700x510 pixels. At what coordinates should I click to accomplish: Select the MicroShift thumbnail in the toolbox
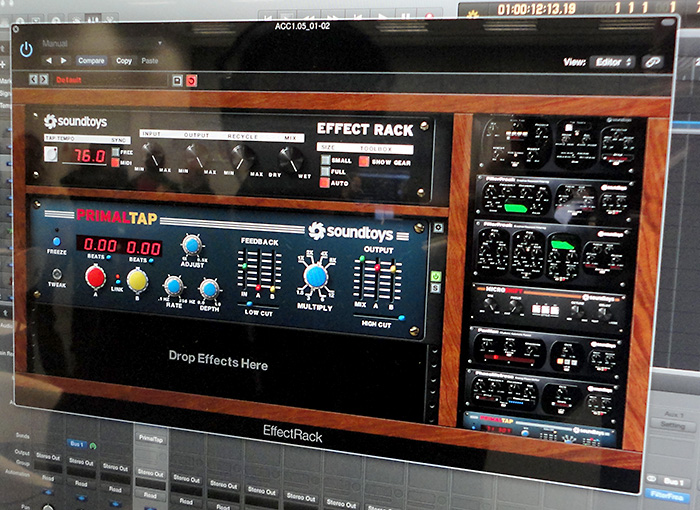click(x=550, y=305)
